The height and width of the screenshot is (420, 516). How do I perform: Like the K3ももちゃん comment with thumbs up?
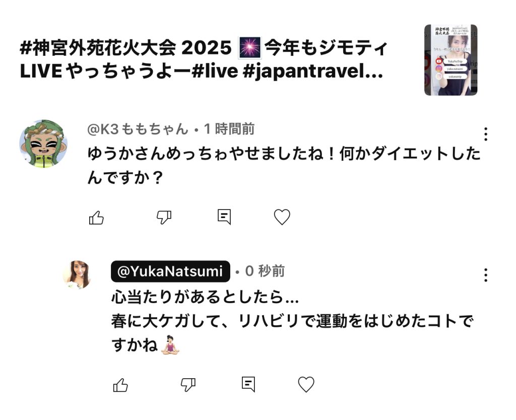96,218
